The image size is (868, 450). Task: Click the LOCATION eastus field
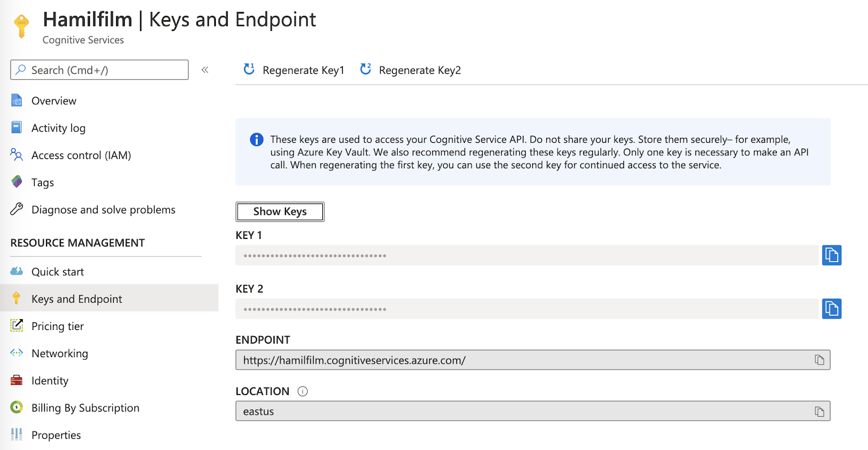tap(533, 411)
